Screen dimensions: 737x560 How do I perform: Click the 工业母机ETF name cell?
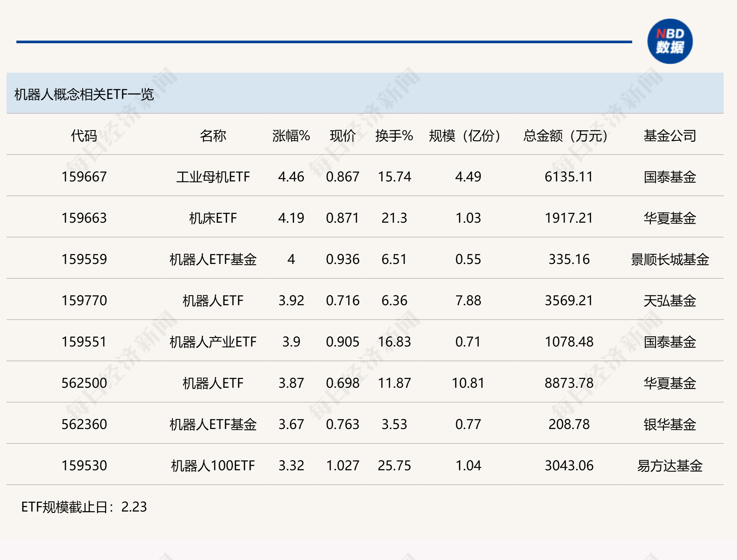(213, 177)
